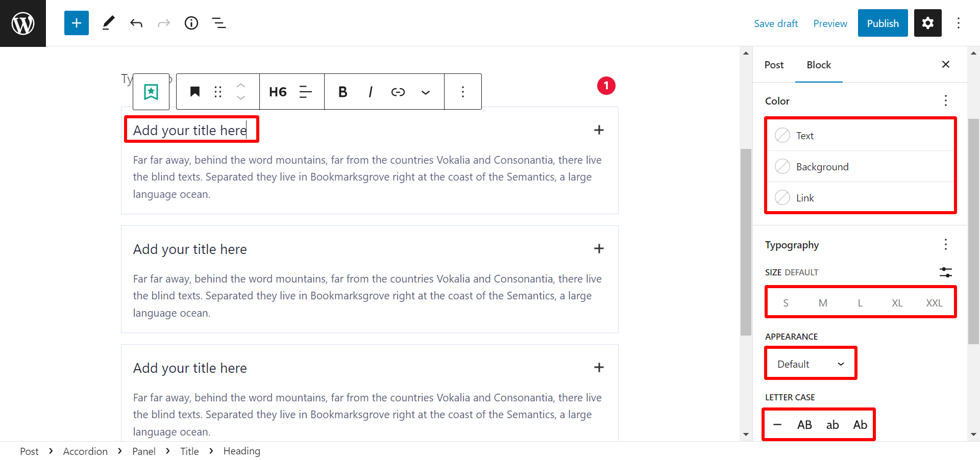The height and width of the screenshot is (460, 980).
Task: Toggle bold formatting in block toolbar
Action: 342,92
